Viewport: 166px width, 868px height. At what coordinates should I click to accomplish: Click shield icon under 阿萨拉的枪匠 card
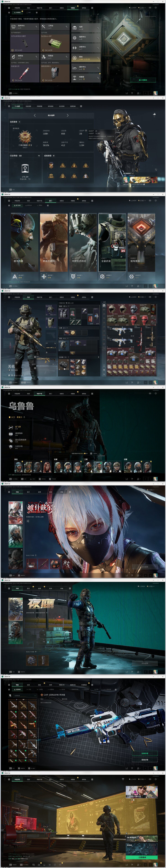[73, 276]
